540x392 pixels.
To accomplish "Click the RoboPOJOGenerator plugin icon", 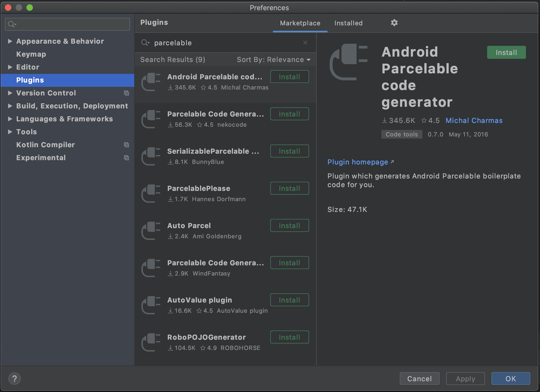I will (151, 342).
